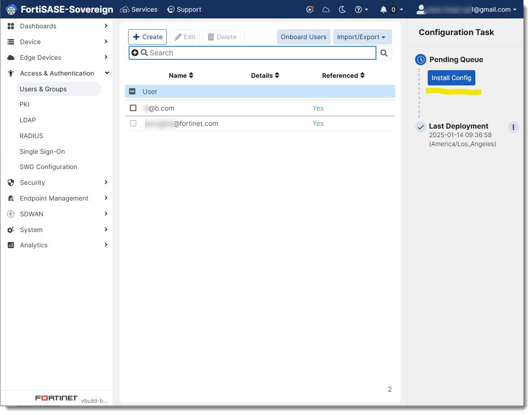Screen dimensions: 532x415
Task: Click the cloud icon in header
Action: pyautogui.click(x=326, y=9)
